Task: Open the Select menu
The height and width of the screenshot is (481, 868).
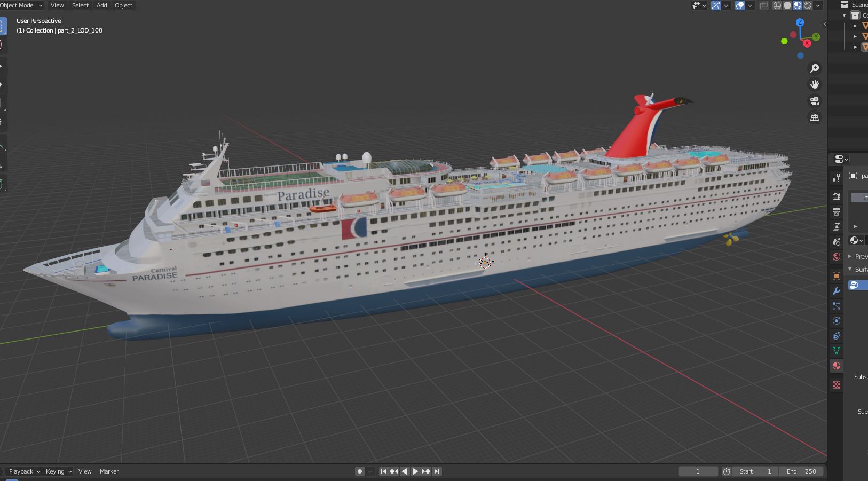Action: pyautogui.click(x=80, y=5)
